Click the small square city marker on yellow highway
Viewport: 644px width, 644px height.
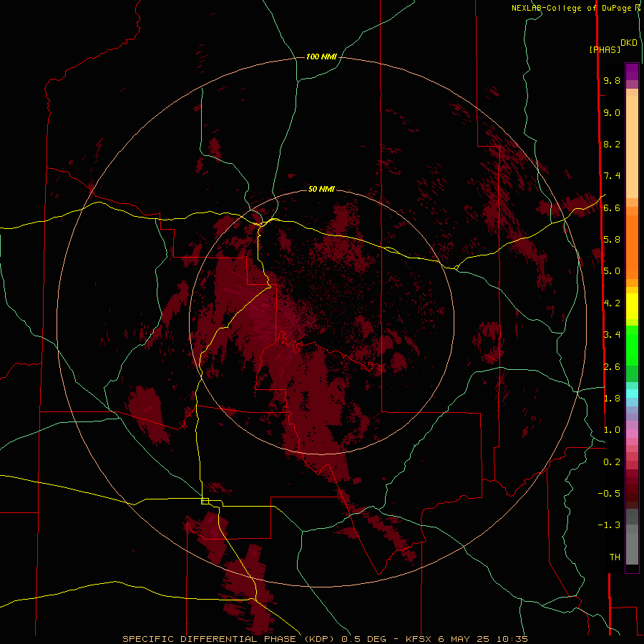(x=205, y=501)
